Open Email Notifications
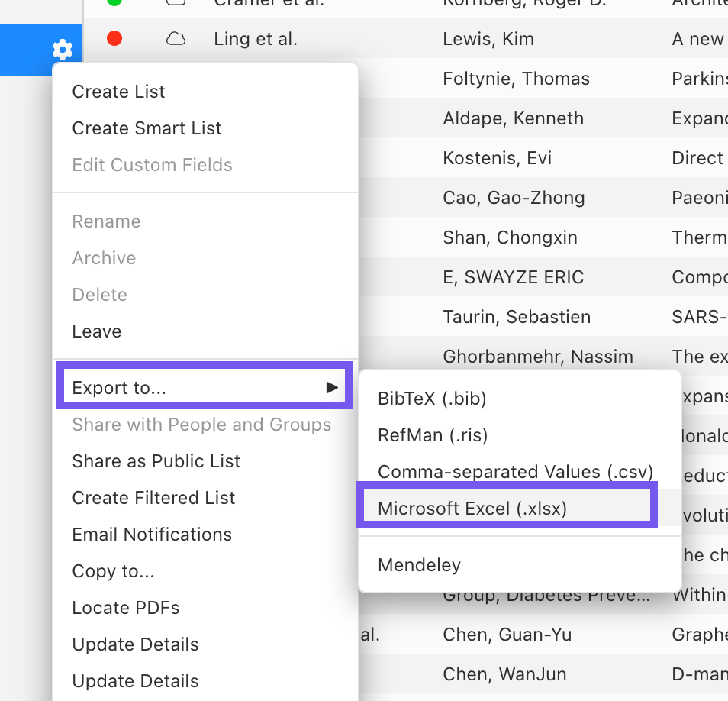728x701 pixels. coord(152,535)
